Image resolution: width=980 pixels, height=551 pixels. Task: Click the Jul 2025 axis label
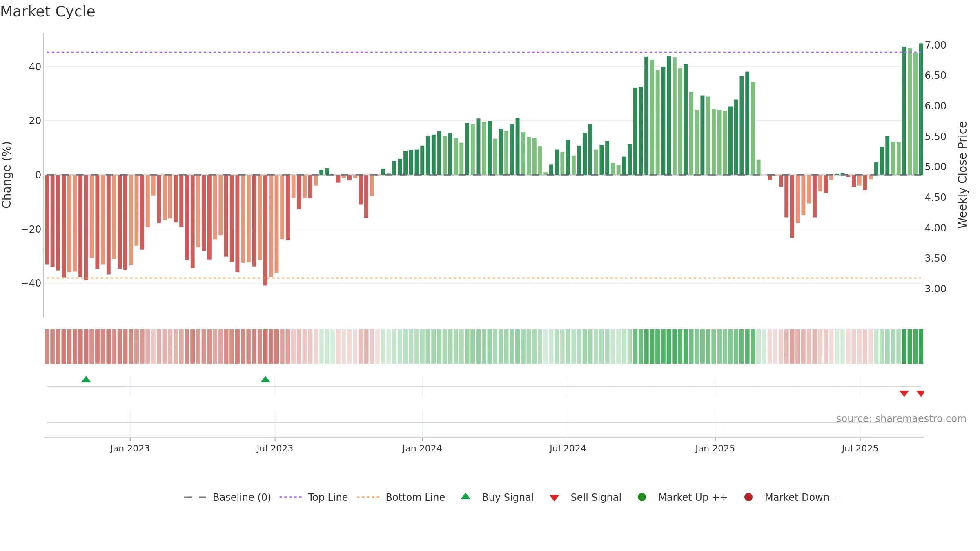pyautogui.click(x=860, y=449)
